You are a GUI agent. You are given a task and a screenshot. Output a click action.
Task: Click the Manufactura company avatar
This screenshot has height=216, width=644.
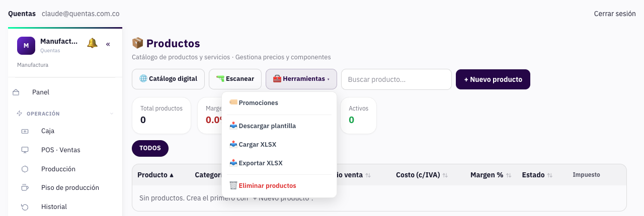[26, 46]
